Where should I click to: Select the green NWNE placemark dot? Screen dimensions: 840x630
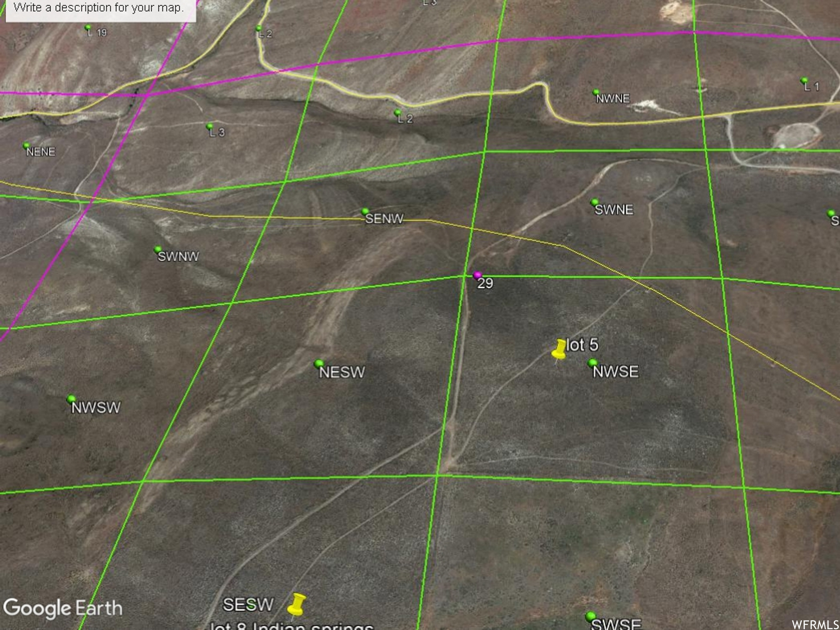click(596, 92)
